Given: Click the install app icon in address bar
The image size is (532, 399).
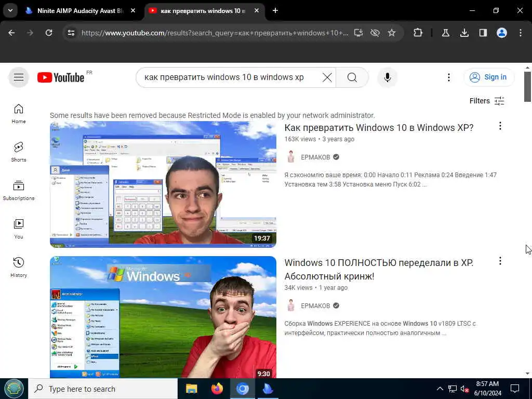Looking at the screenshot, I should tap(358, 33).
